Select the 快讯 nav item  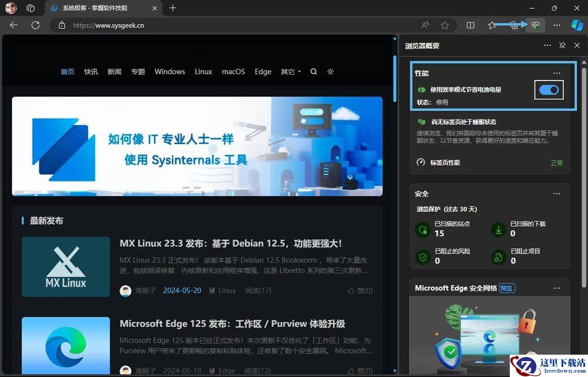(91, 72)
